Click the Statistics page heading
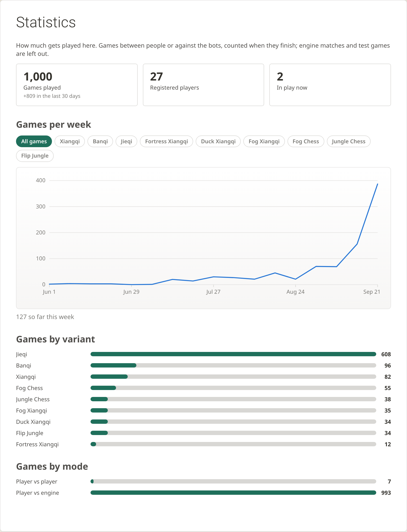The height and width of the screenshot is (532, 407). click(x=46, y=22)
